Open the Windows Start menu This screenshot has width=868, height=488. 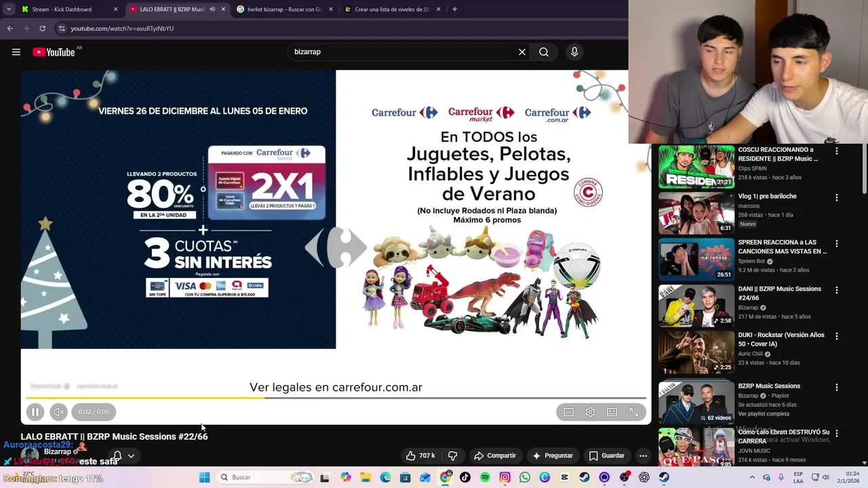(204, 478)
